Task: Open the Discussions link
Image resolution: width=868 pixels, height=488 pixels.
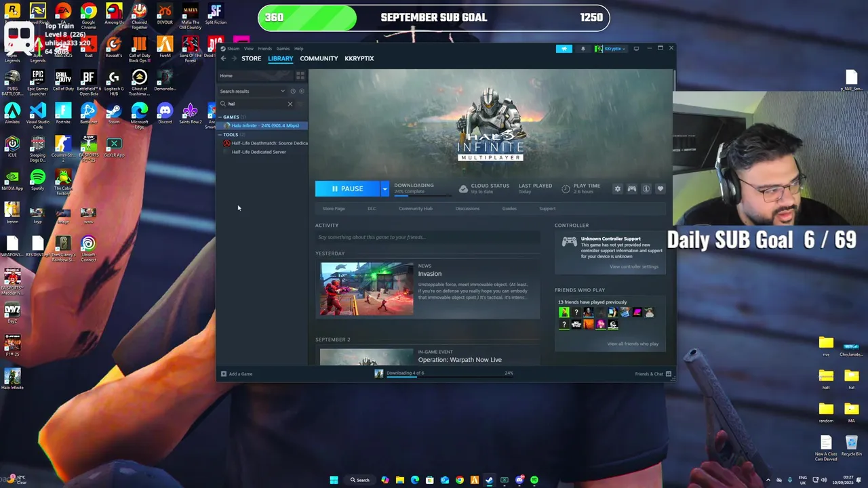Action: point(467,209)
